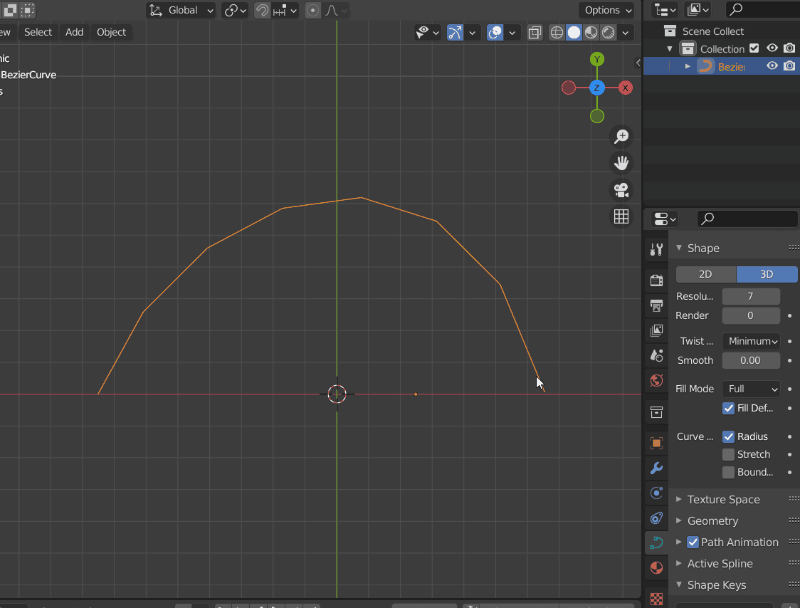Viewport: 800px width, 608px height.
Task: Select wireframe viewport shading
Action: pyautogui.click(x=557, y=33)
